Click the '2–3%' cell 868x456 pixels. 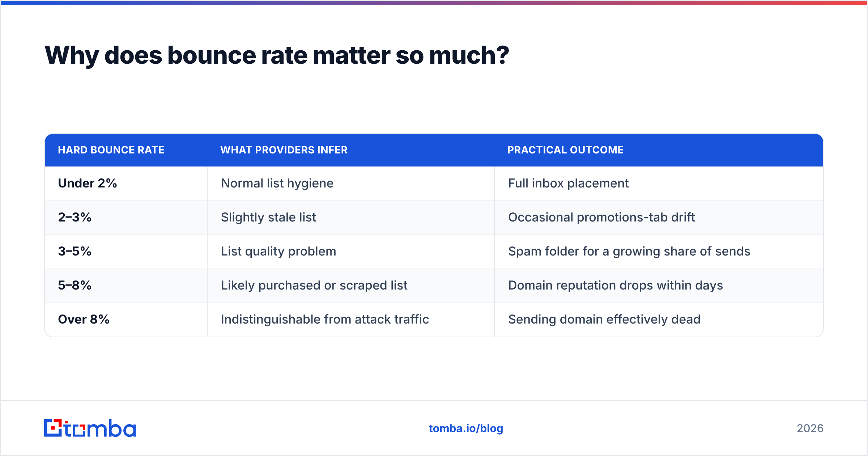coord(126,218)
